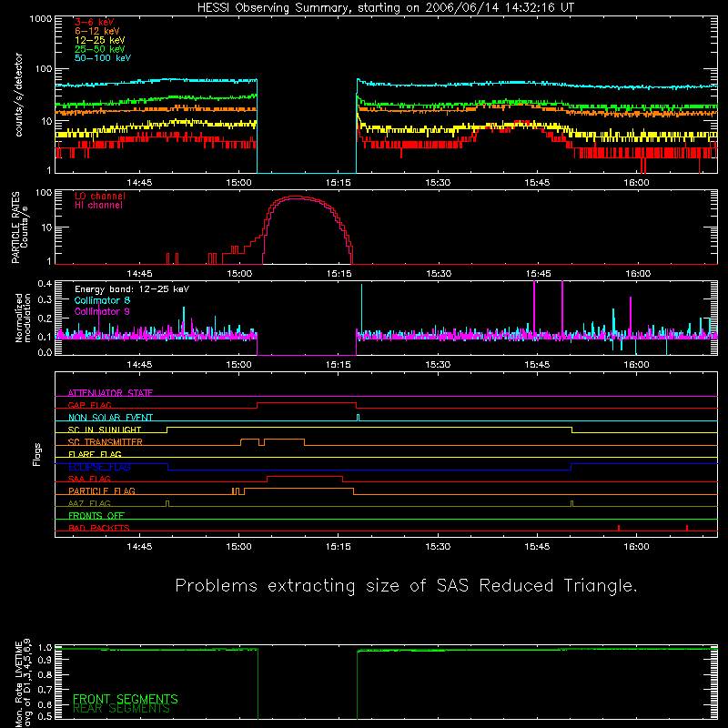Click the '15:30' tick label under the counts plot
Screen dimensions: 728x728
click(x=438, y=183)
